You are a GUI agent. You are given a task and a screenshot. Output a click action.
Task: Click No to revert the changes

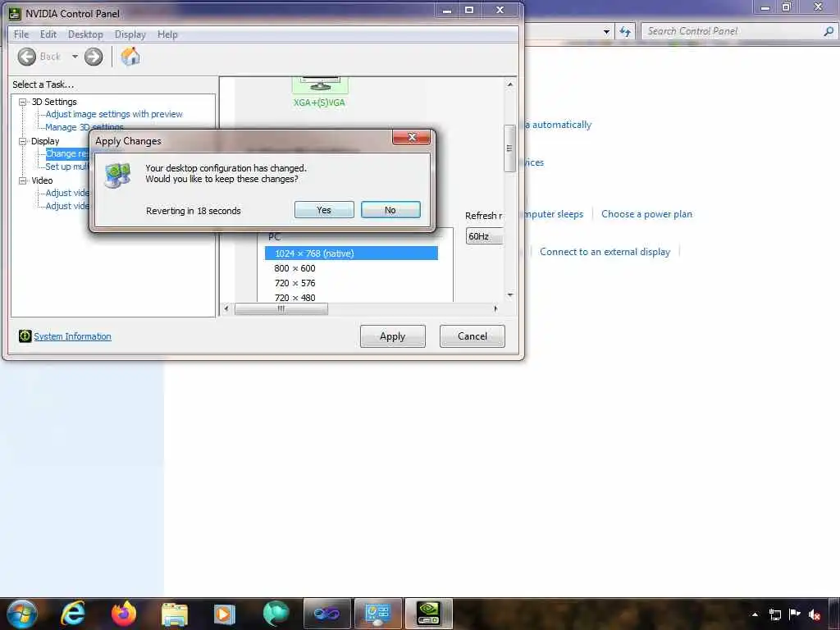pyautogui.click(x=390, y=210)
